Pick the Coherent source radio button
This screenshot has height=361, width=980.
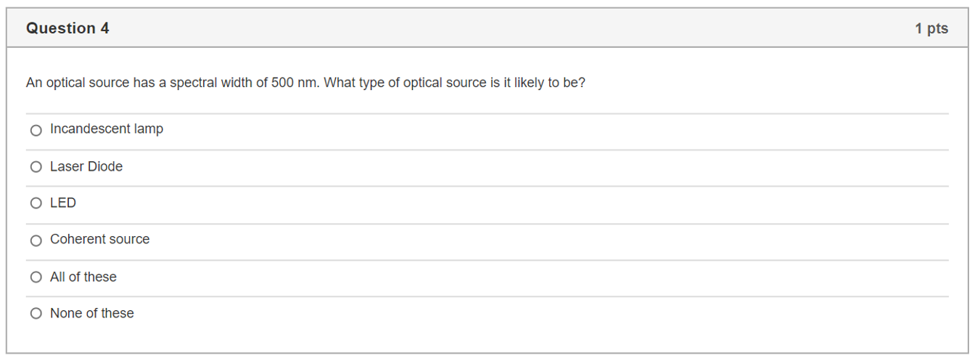click(x=36, y=240)
